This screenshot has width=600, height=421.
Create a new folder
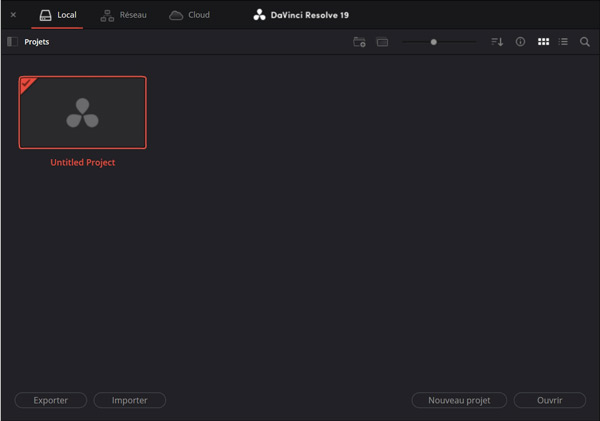(359, 42)
